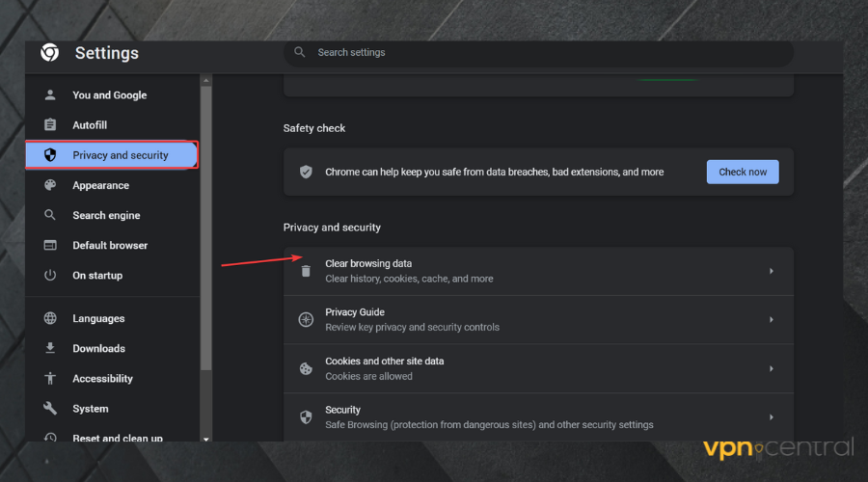
Task: Click the shield icon for Privacy and security
Action: (50, 155)
